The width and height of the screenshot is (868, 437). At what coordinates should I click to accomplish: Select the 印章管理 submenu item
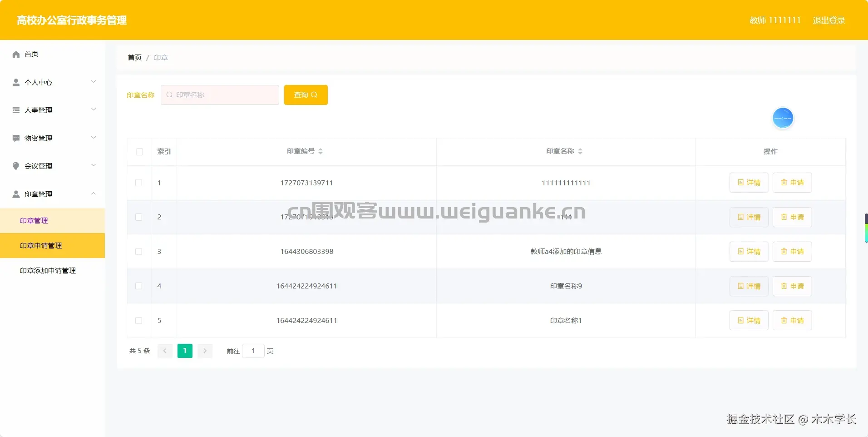click(52, 221)
